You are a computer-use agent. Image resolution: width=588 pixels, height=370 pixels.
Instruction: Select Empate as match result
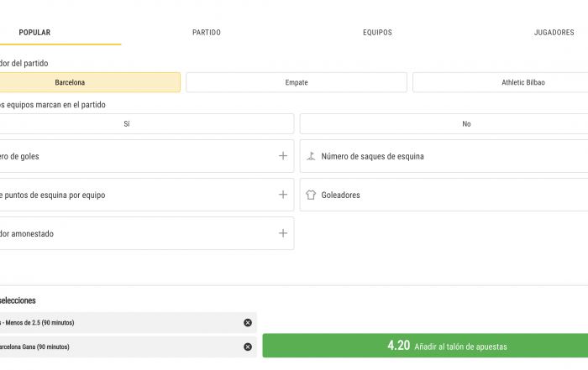point(297,82)
